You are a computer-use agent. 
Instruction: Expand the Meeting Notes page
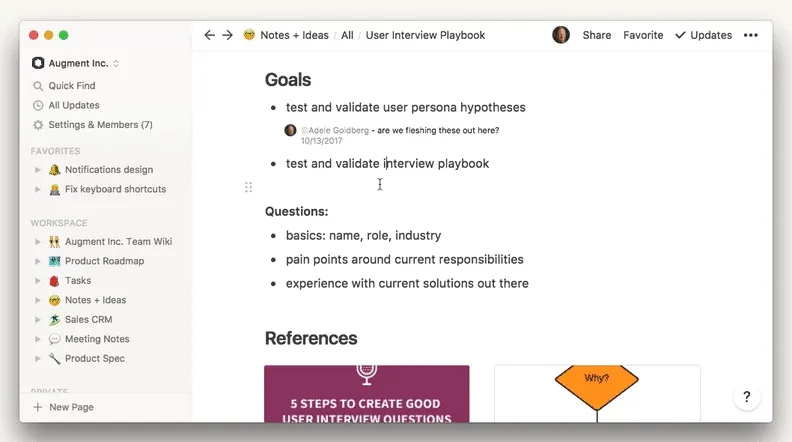[x=37, y=339]
